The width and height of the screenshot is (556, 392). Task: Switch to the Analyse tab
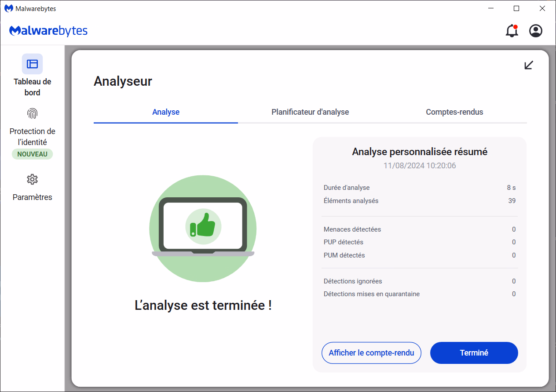coord(166,112)
